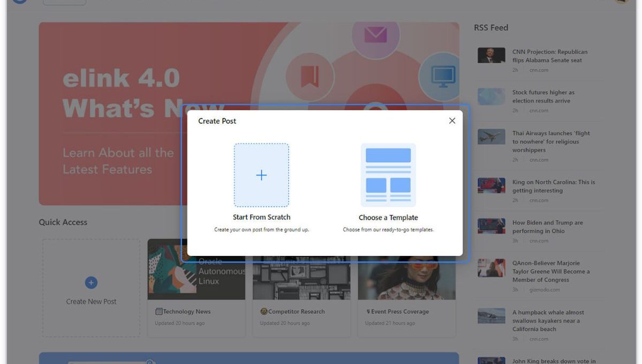Open the Technology News post title
This screenshot has width=642, height=364.
click(x=186, y=312)
